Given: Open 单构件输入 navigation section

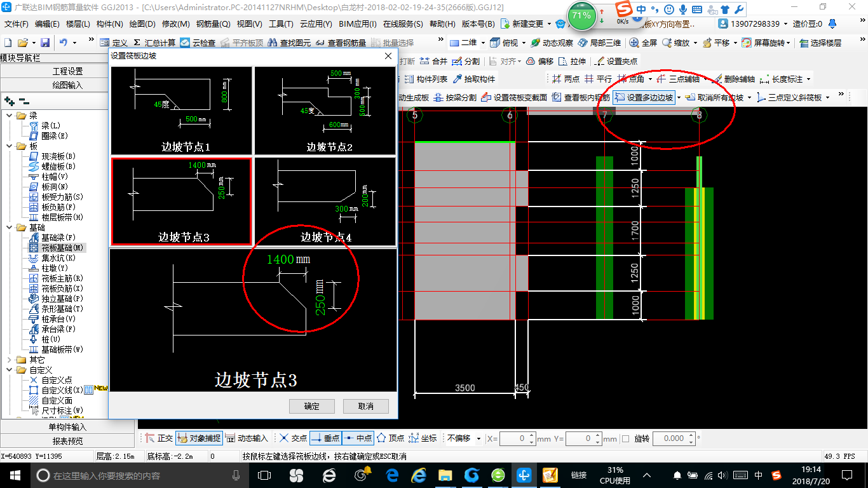Looking at the screenshot, I should point(68,427).
